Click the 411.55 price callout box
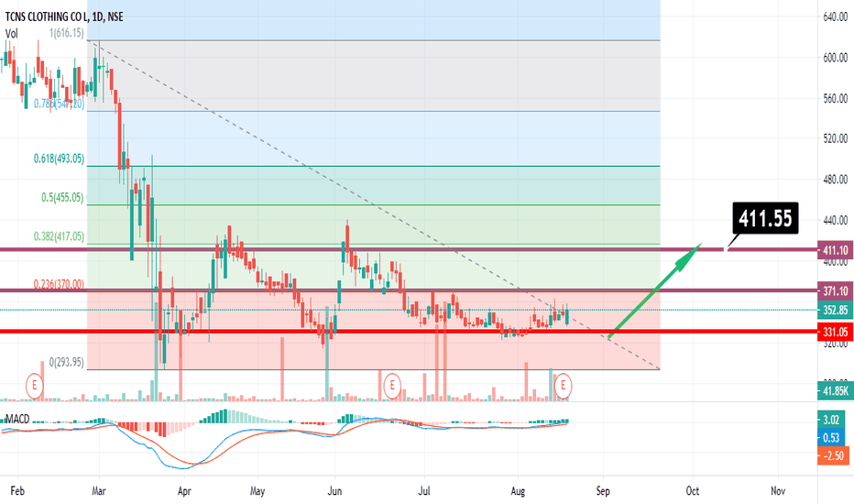The image size is (854, 504). point(765,218)
